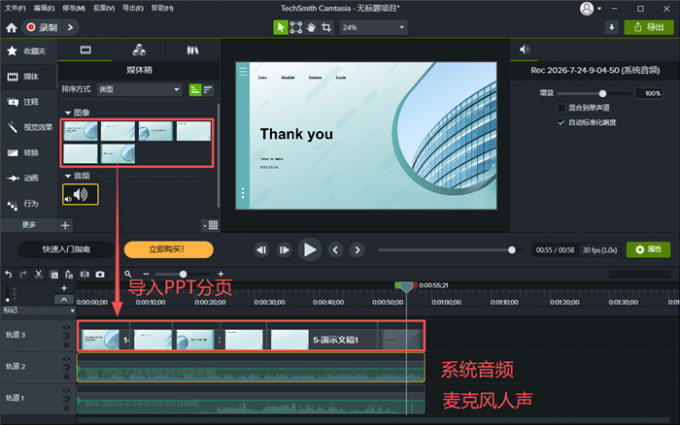680x425 pixels.
Task: Open 编辑(E) menu
Action: (x=44, y=8)
